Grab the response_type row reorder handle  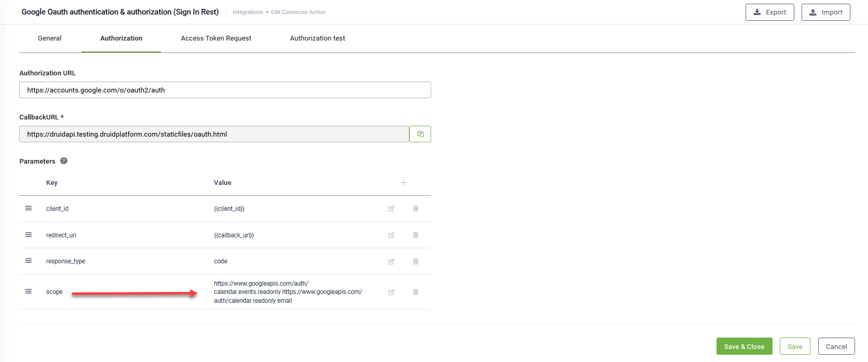[29, 261]
